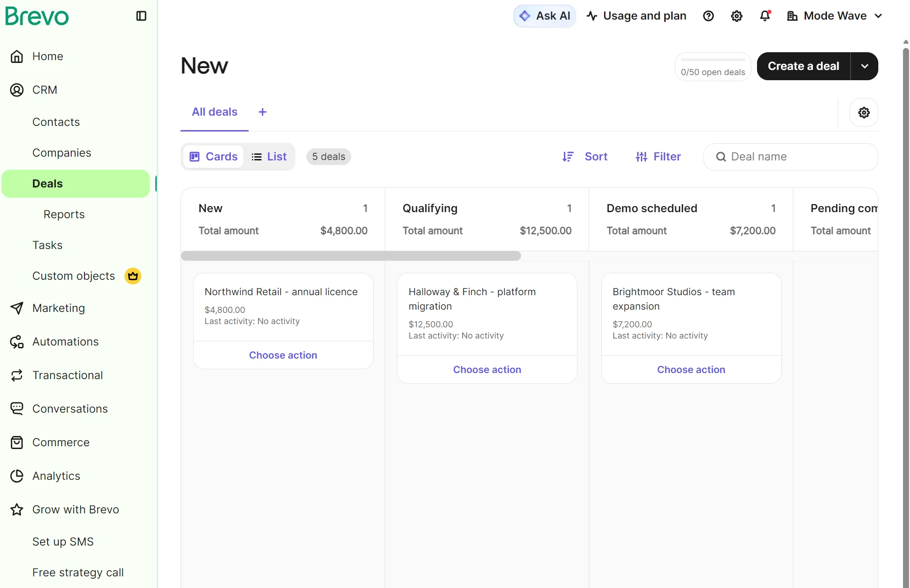Open the Sort options
This screenshot has width=910, height=588.
click(585, 157)
